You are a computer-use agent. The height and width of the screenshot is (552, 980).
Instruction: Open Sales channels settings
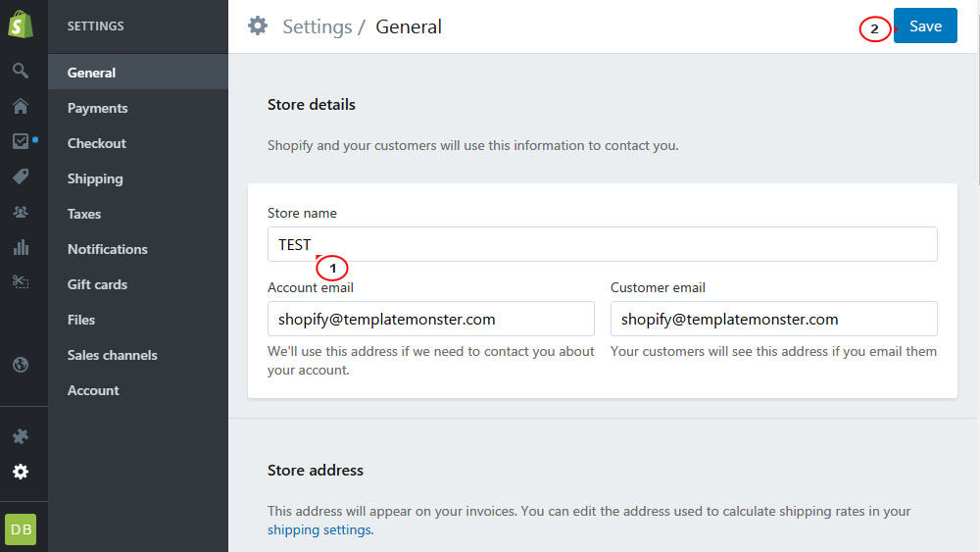coord(138,355)
